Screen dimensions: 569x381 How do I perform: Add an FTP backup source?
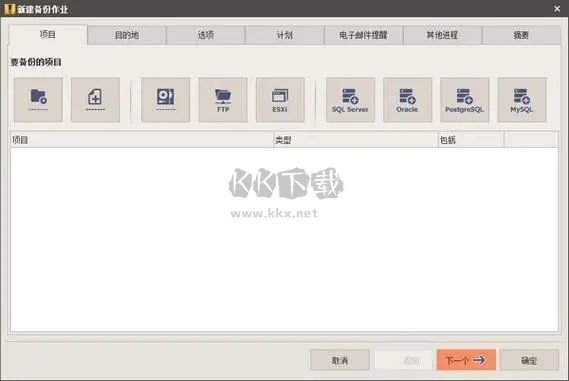click(x=223, y=100)
